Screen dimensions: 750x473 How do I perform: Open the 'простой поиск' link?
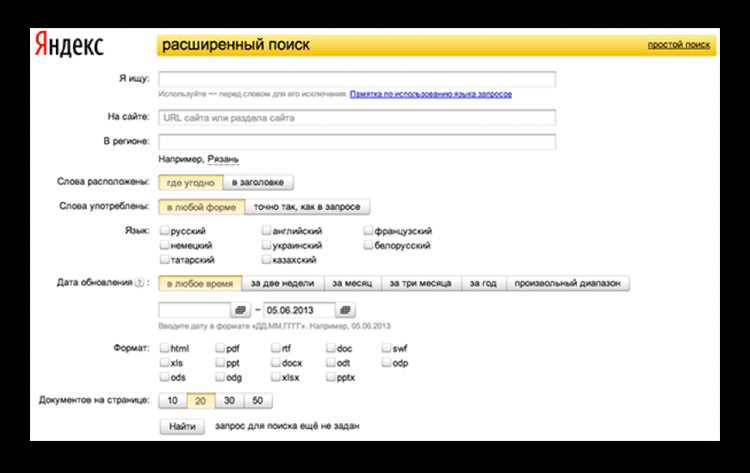pyautogui.click(x=679, y=45)
